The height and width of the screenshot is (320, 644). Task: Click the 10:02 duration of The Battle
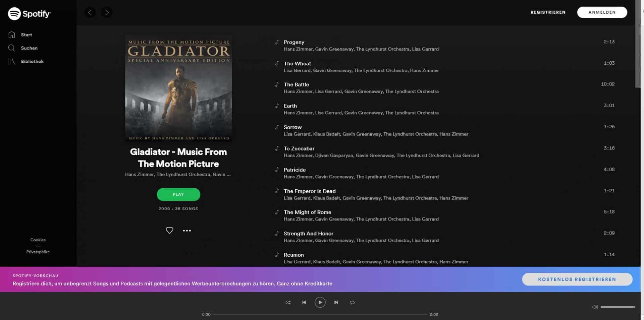608,84
